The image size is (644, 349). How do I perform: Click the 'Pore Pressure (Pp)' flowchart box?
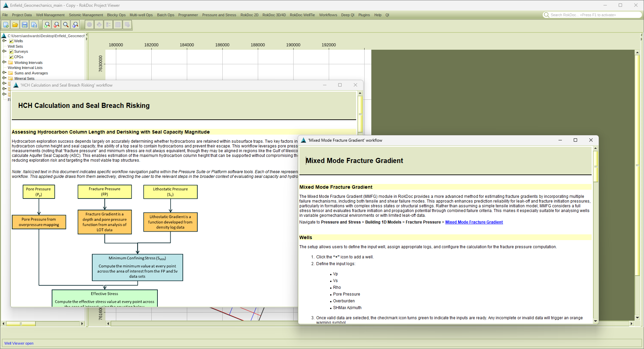click(39, 192)
